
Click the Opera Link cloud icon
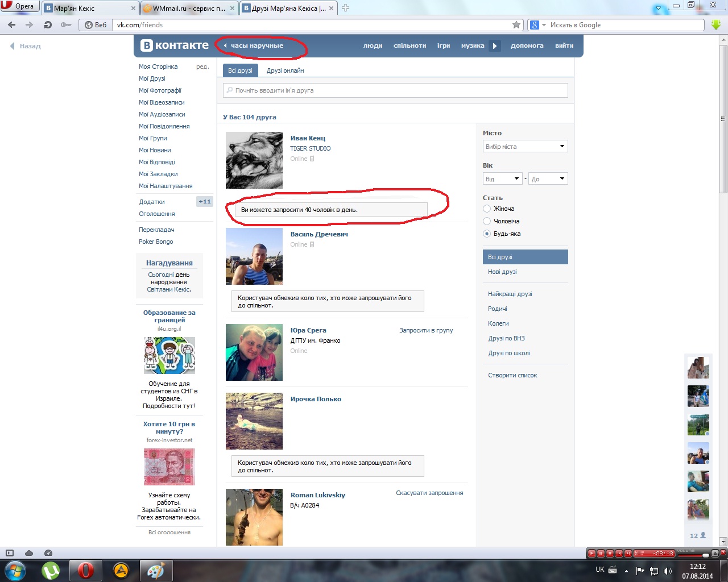click(x=29, y=553)
